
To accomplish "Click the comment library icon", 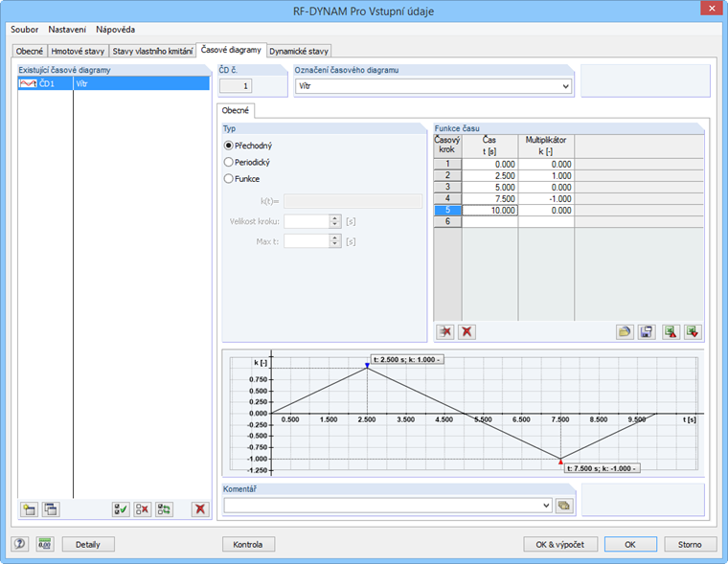I will pos(564,505).
